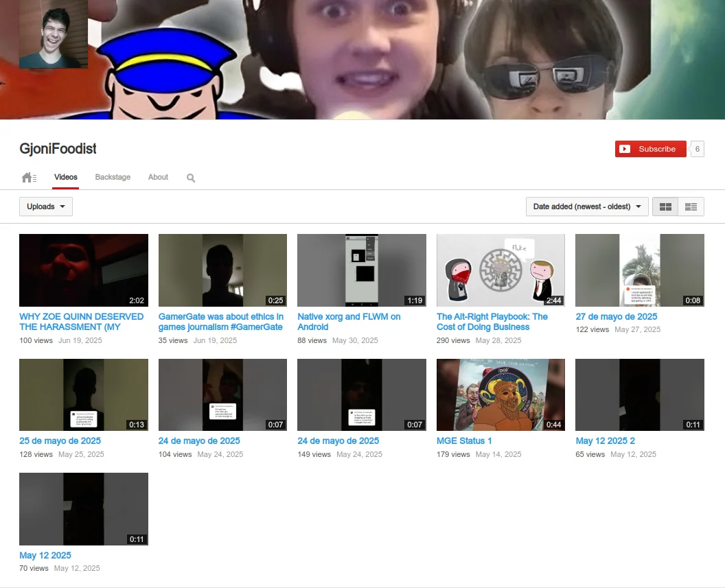Viewport: 725px width, 588px height.
Task: Open '24 de mayo de 2025' title with 104 views
Action: pyautogui.click(x=199, y=440)
